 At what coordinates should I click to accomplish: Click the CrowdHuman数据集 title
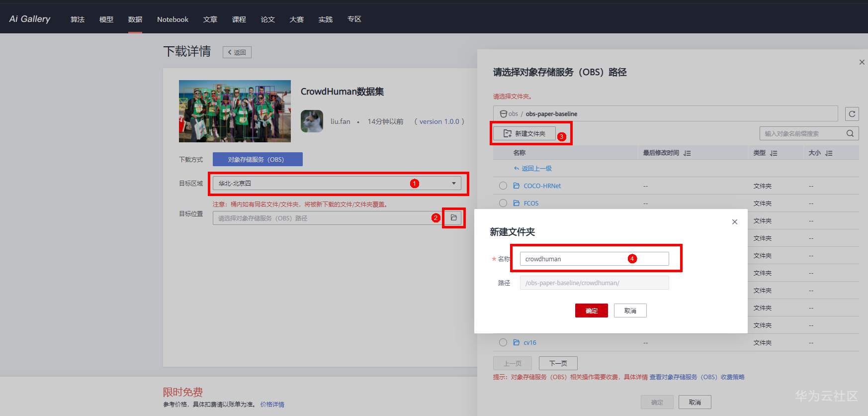click(x=342, y=92)
